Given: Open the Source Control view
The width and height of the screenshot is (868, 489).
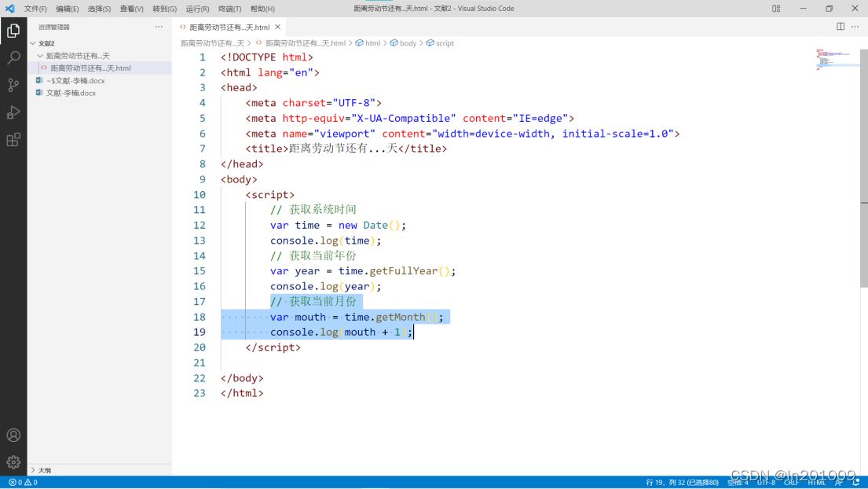Looking at the screenshot, I should (x=13, y=85).
